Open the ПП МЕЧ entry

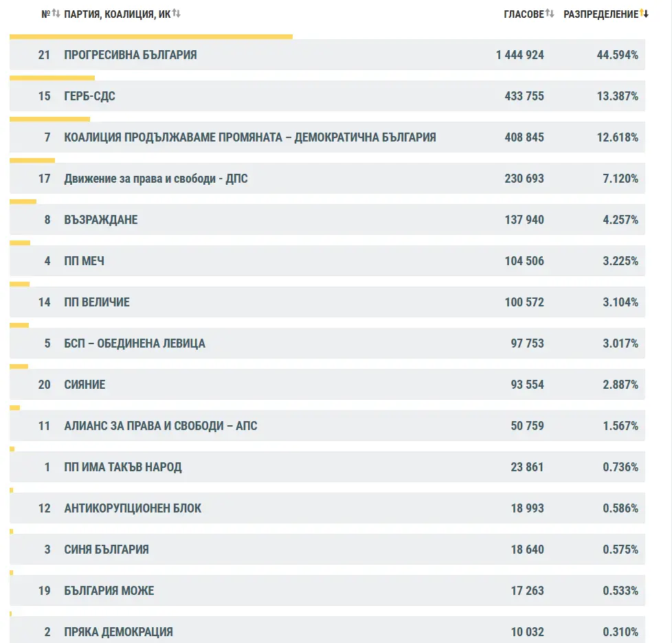coord(84,261)
